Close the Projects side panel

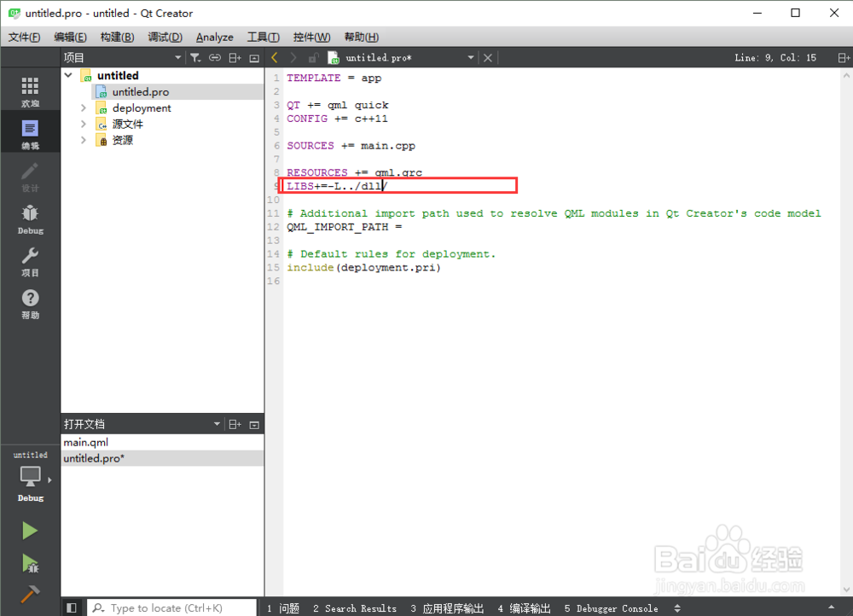click(x=254, y=58)
